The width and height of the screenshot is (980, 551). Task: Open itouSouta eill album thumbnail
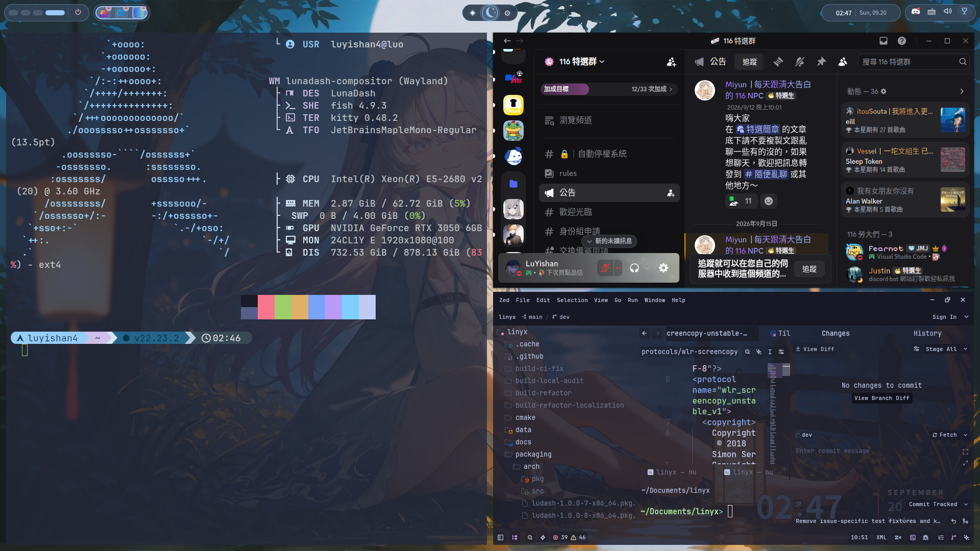[952, 120]
